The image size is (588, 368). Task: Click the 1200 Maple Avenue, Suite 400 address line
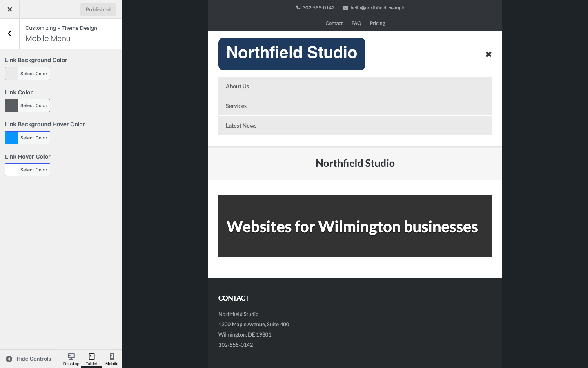(x=254, y=324)
